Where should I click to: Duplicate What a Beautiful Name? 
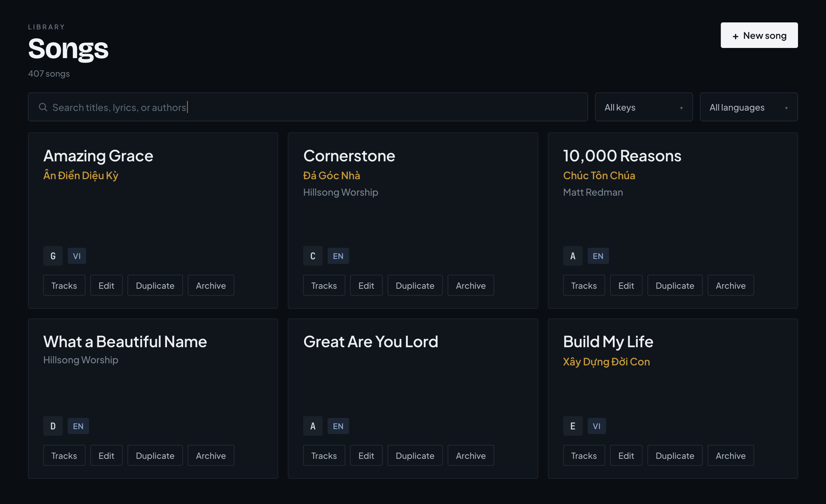click(155, 455)
